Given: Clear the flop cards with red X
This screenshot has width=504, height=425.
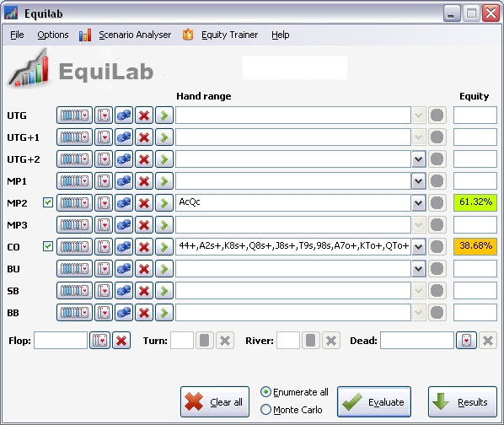Looking at the screenshot, I should (x=121, y=341).
